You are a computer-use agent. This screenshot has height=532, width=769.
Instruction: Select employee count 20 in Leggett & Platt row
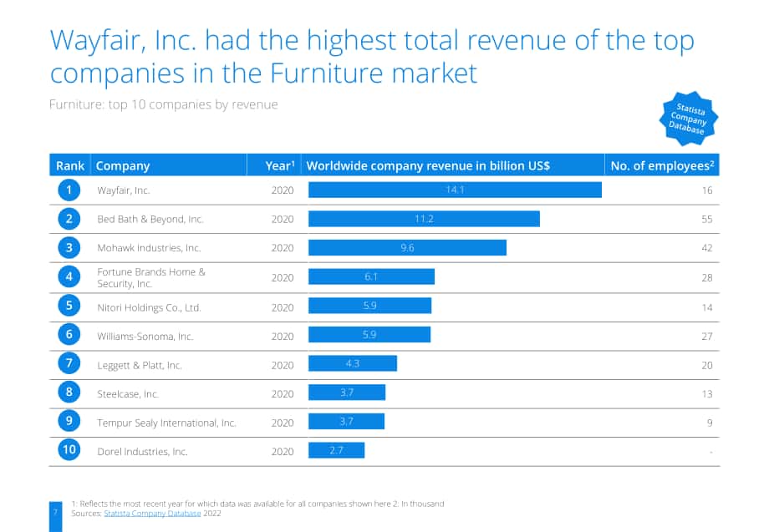[x=706, y=366]
